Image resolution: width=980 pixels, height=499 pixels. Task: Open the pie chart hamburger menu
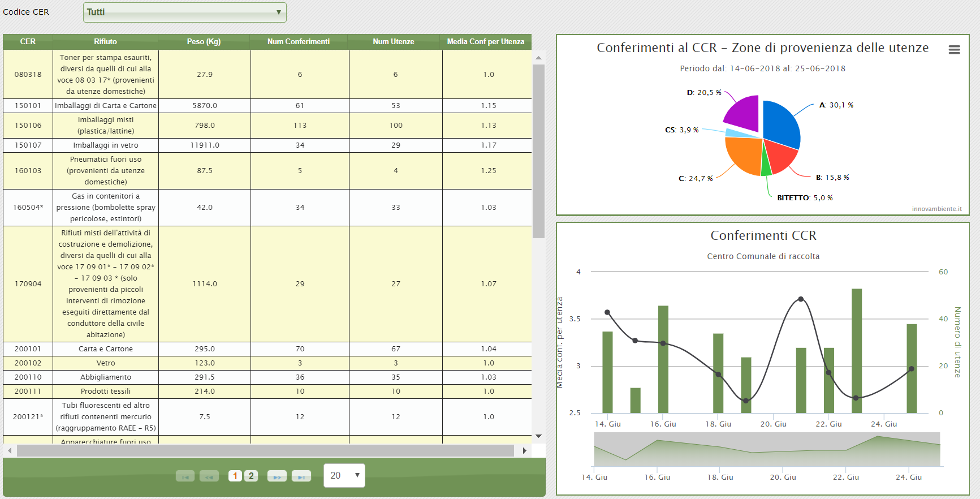pyautogui.click(x=954, y=50)
